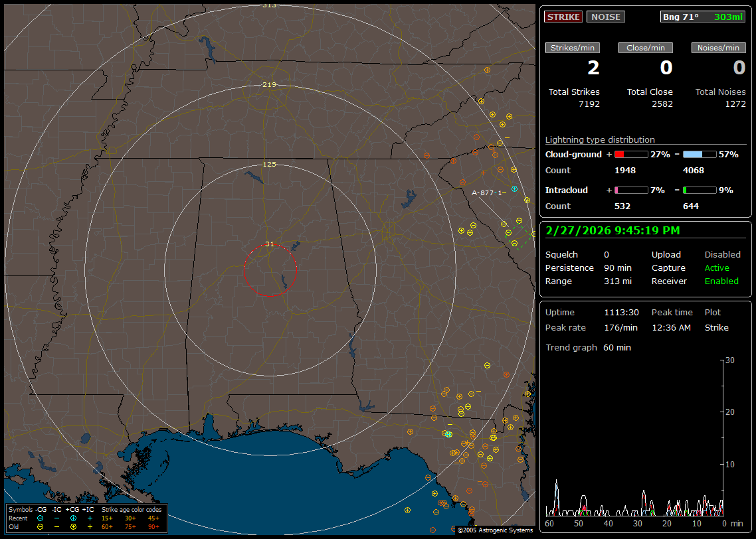Click the yellow Old -CG legend symbol
This screenshot has height=539, width=756.
pyautogui.click(x=40, y=526)
